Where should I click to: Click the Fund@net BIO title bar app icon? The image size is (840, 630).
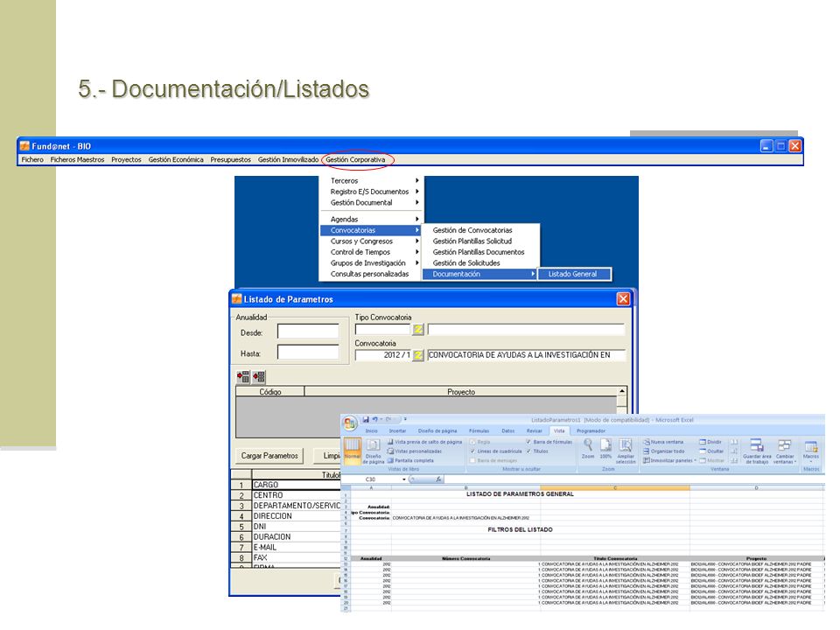coord(24,146)
